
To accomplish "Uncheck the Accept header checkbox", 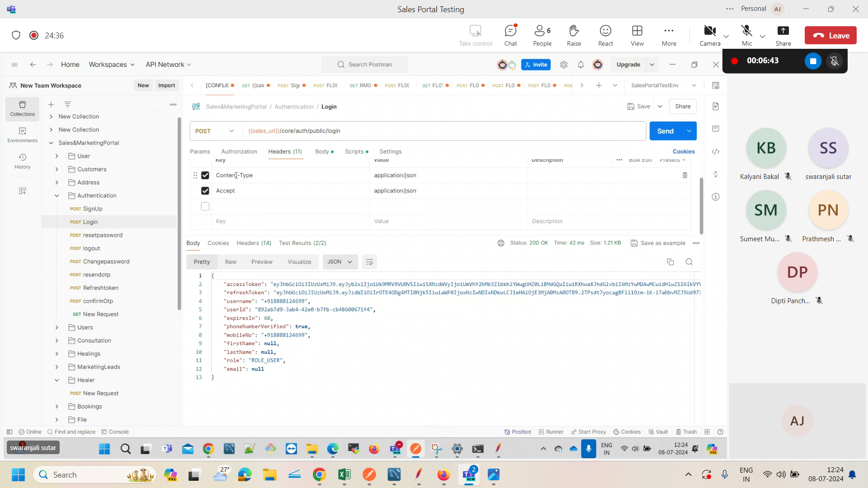I will (x=205, y=191).
